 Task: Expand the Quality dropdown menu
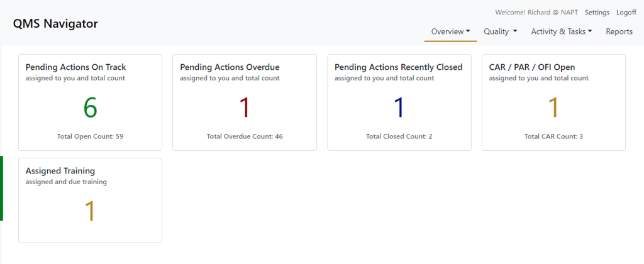[x=500, y=31]
